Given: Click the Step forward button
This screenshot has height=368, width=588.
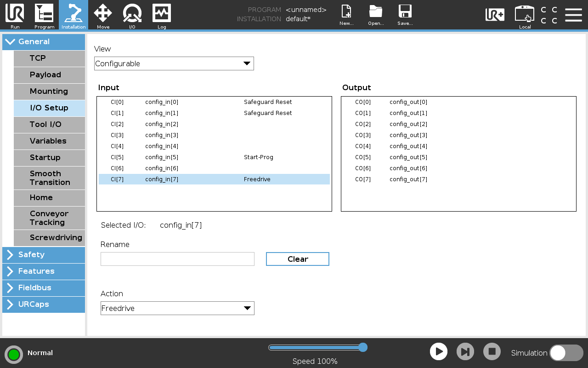Looking at the screenshot, I should coord(465,351).
